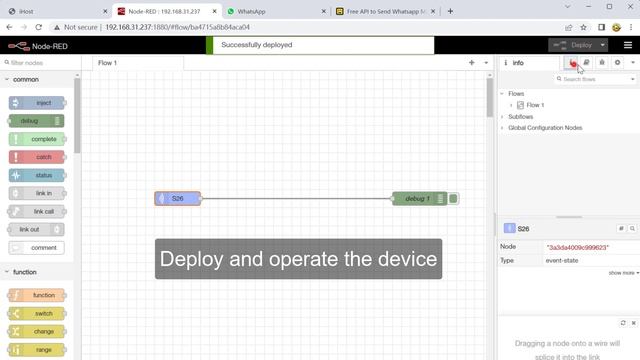Open the Node-RED hamburger main menu
The width and height of the screenshot is (640, 360).
coord(628,45)
